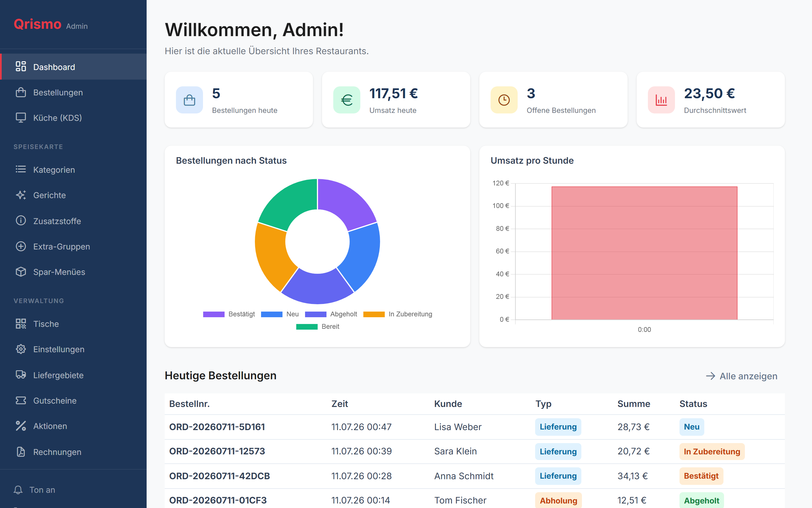Click the Liefergebiete truck icon
The image size is (812, 508).
pyautogui.click(x=21, y=375)
